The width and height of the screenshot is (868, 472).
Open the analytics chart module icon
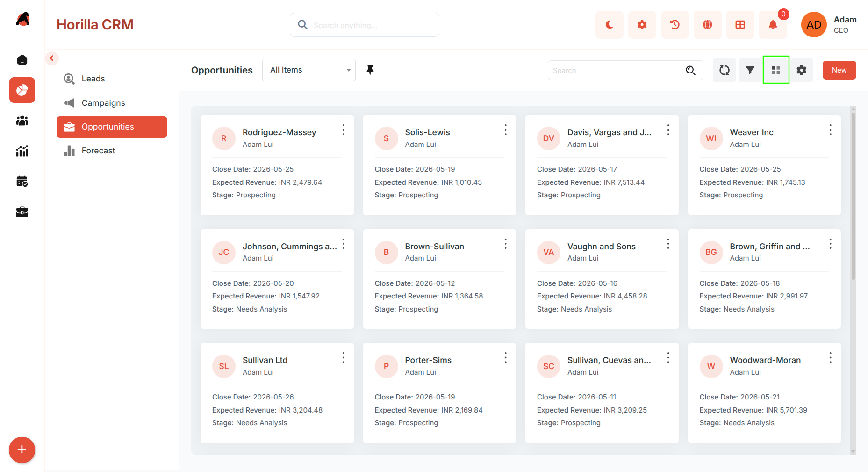pos(22,151)
